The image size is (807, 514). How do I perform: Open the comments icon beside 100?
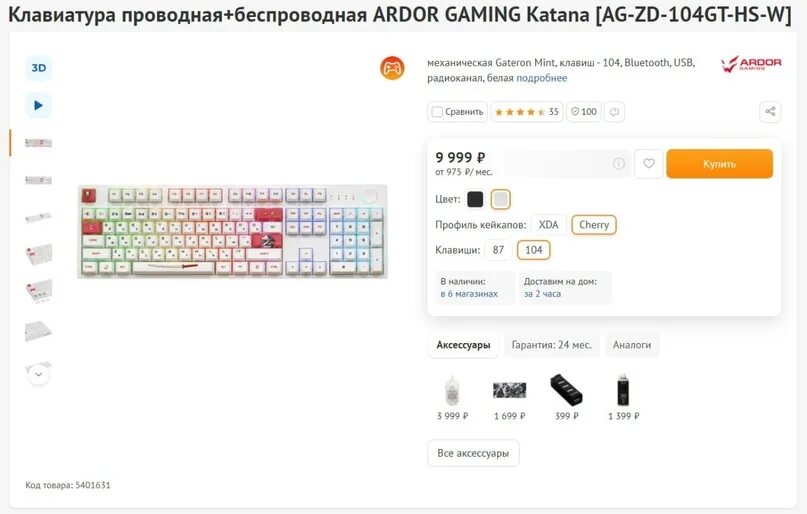[x=614, y=112]
